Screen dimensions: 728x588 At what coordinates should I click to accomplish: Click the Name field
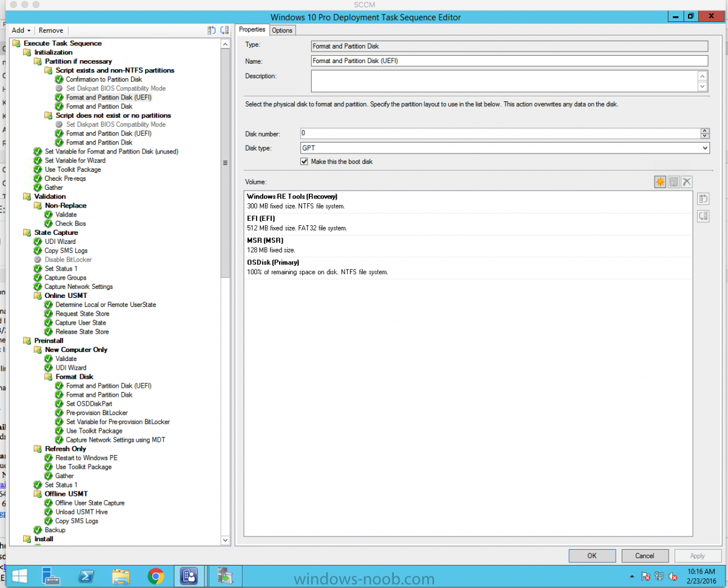click(x=509, y=61)
